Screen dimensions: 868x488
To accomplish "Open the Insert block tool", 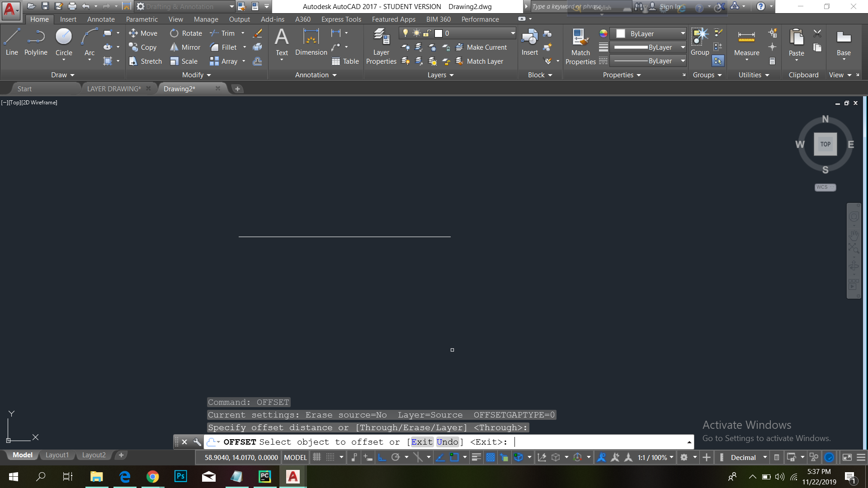I will coord(529,42).
